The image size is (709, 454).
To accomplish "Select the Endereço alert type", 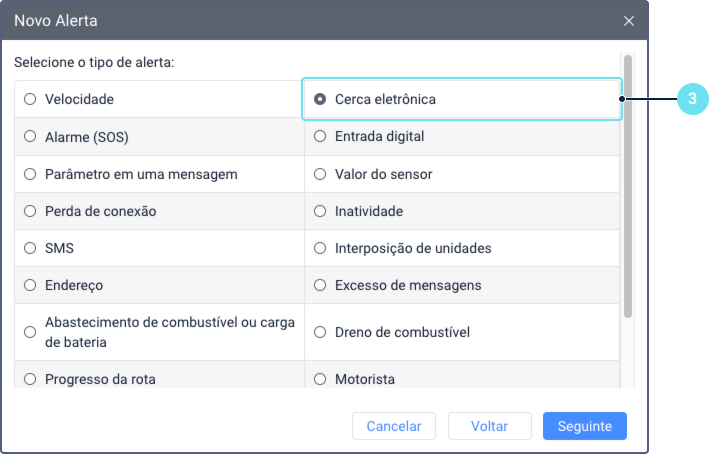I will pos(30,285).
